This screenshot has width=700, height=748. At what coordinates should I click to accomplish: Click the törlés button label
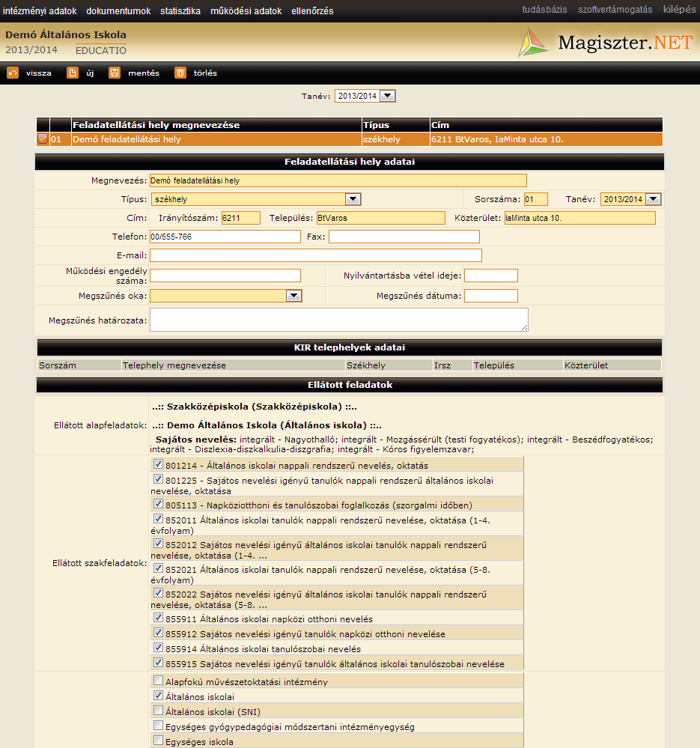(205, 73)
